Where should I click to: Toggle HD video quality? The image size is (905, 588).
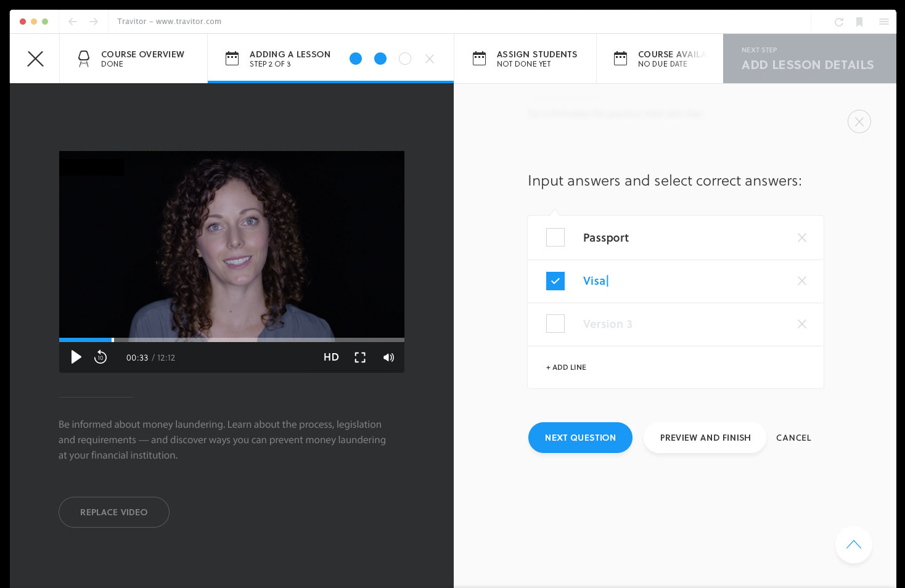point(331,357)
